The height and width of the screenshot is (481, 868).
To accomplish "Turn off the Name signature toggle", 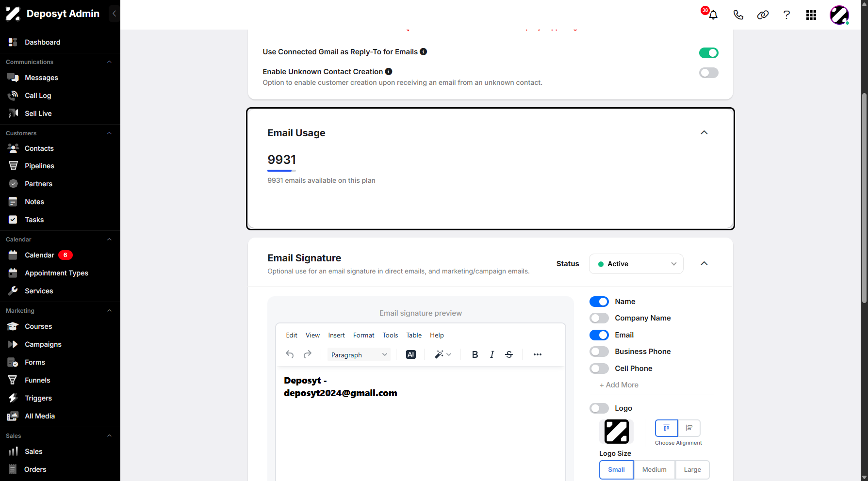I will pyautogui.click(x=599, y=302).
